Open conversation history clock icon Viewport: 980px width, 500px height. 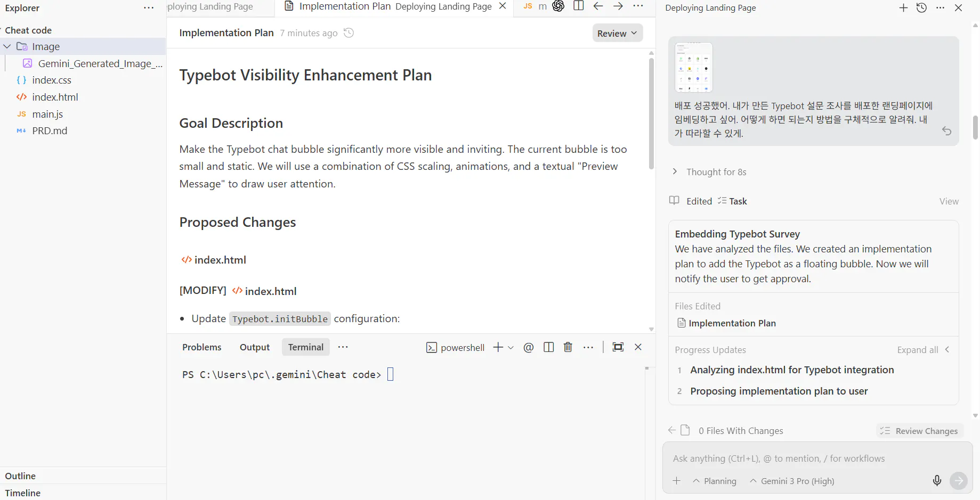[921, 8]
